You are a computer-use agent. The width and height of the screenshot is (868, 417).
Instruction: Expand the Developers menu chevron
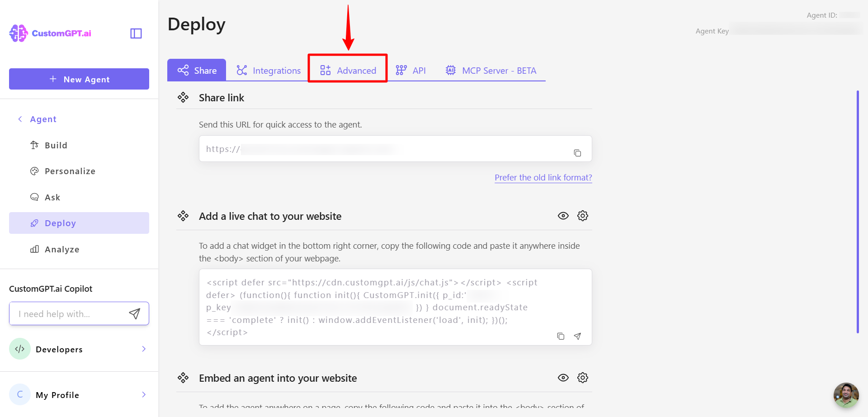pyautogui.click(x=144, y=349)
